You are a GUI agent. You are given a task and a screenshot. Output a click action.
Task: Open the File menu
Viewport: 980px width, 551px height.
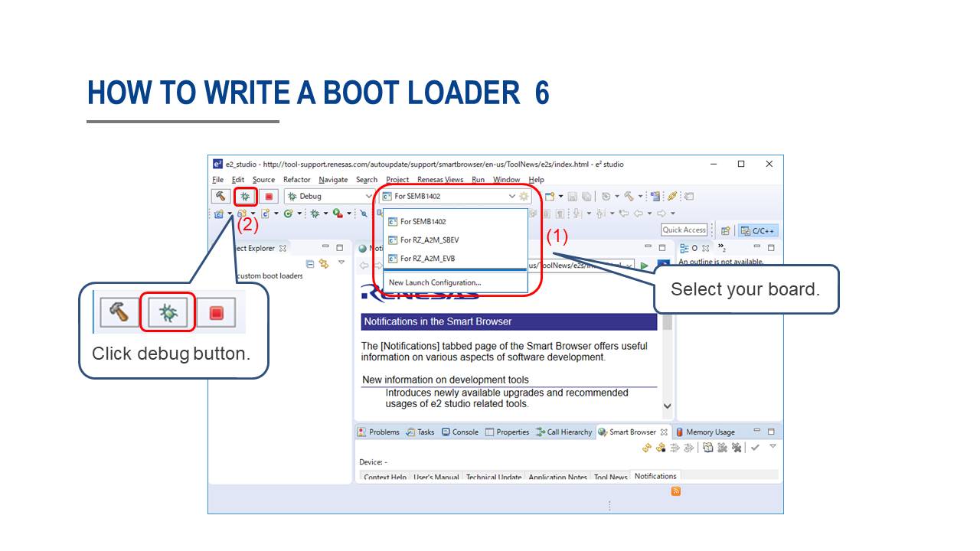coord(218,180)
